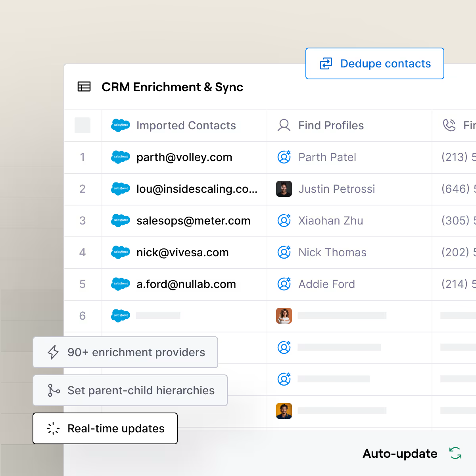Viewport: 476px width, 476px height.
Task: Click the Dedupe contacts swap icon
Action: pyautogui.click(x=326, y=63)
